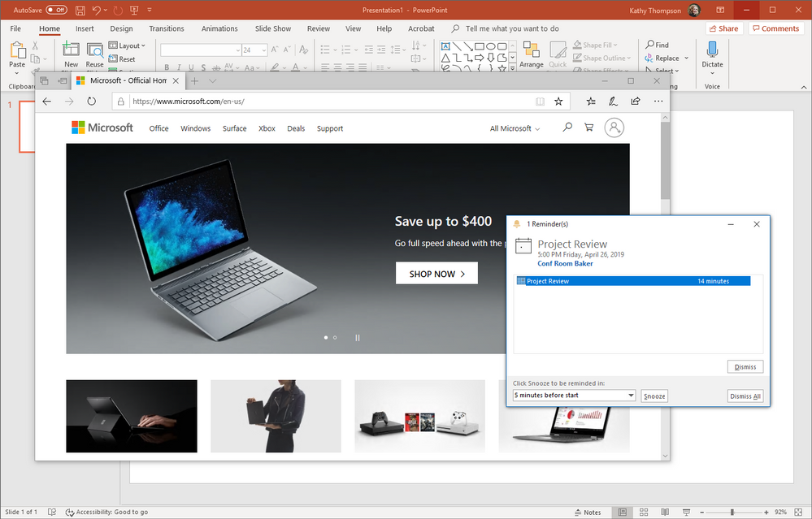Open the snooze time dropdown
Screen dimensions: 812x519
click(x=575, y=396)
